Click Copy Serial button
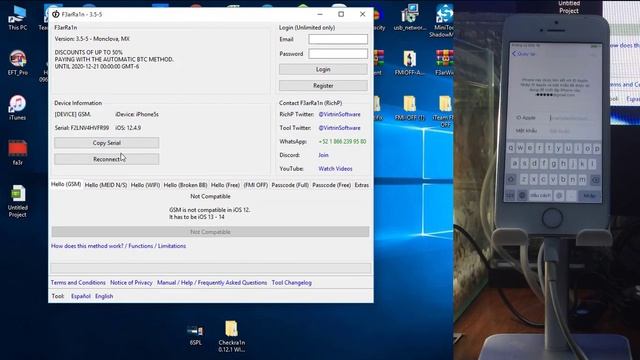Image resolution: width=640 pixels, height=360 pixels. (x=107, y=143)
